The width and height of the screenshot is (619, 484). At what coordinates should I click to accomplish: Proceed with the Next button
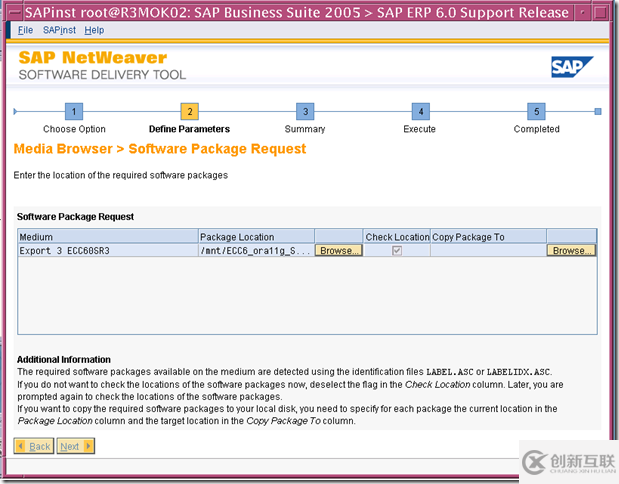point(75,446)
